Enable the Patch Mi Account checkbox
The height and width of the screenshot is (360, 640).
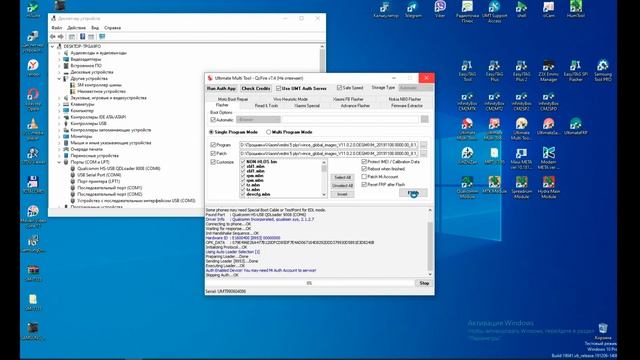click(x=364, y=177)
